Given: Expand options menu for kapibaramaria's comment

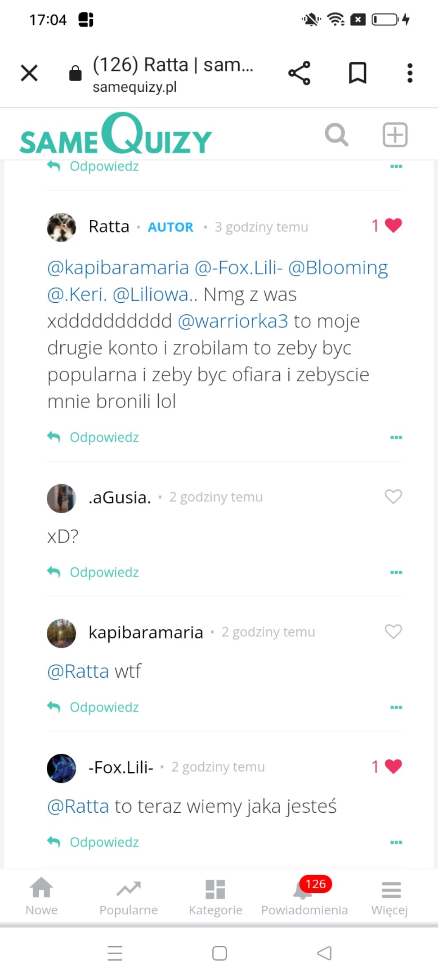Looking at the screenshot, I should pyautogui.click(x=396, y=707).
